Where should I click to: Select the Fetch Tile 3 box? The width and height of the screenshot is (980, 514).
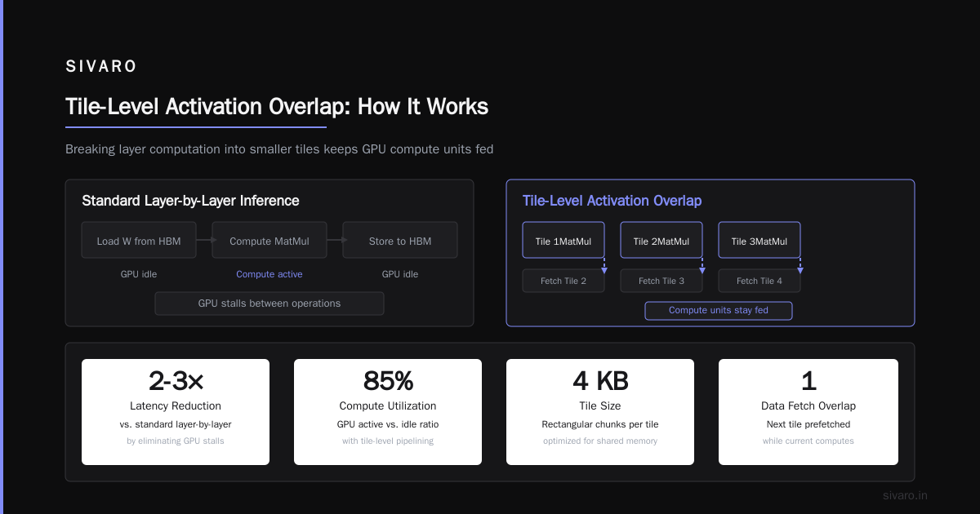pos(661,281)
